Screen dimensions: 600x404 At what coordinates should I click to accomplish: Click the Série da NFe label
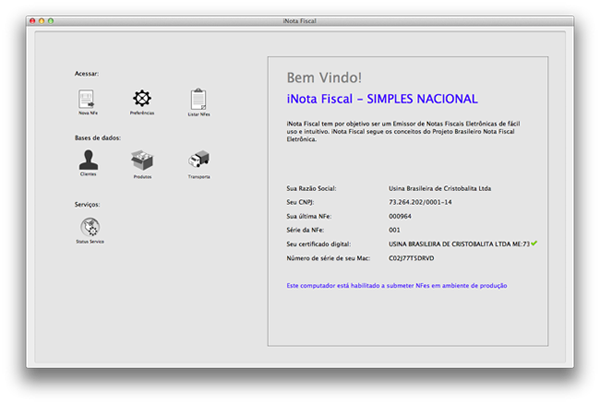tap(305, 230)
